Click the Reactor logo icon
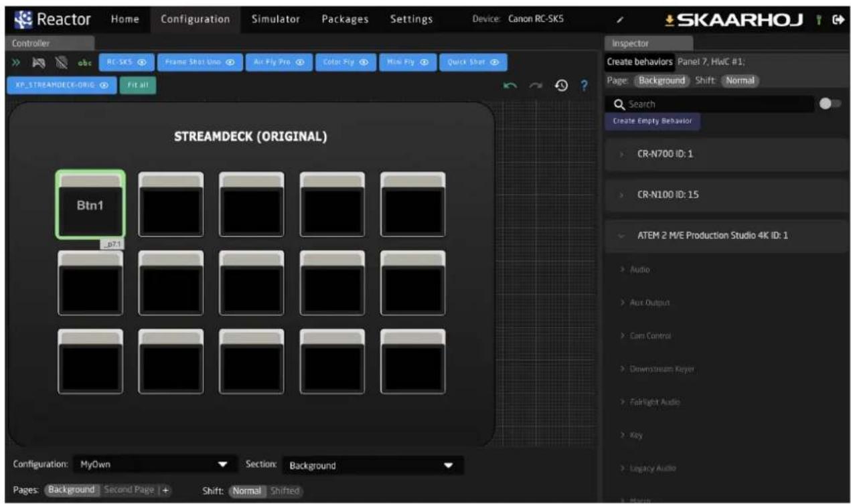Screen dimensions: 851x504 [25, 19]
